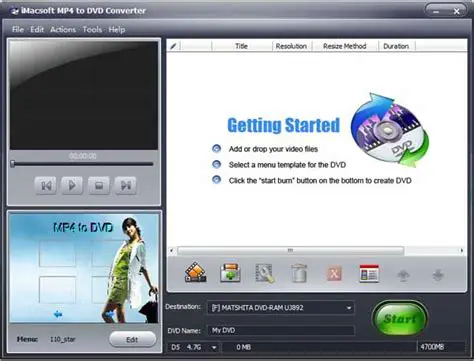474x361 pixels.
Task: Click the DVD Name input field
Action: pos(280,330)
